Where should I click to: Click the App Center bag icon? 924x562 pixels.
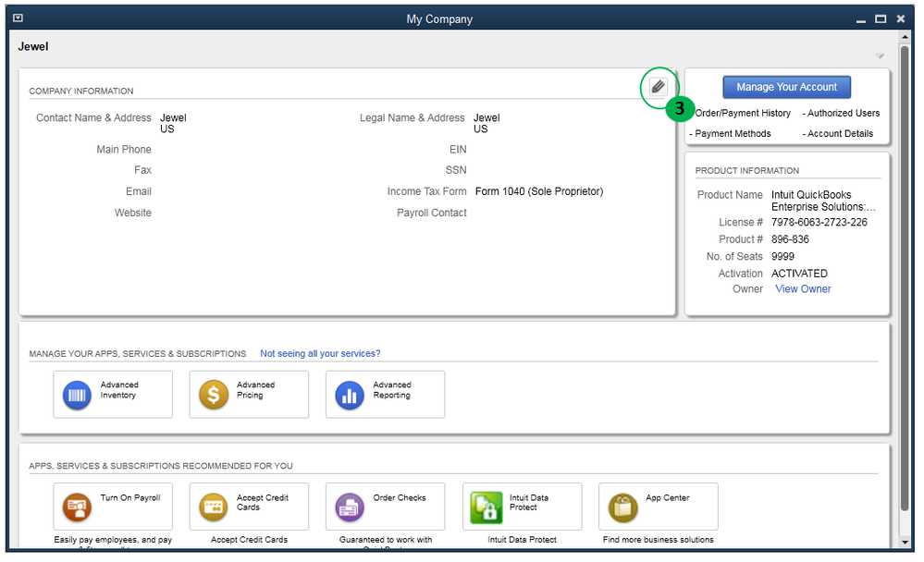pos(622,507)
